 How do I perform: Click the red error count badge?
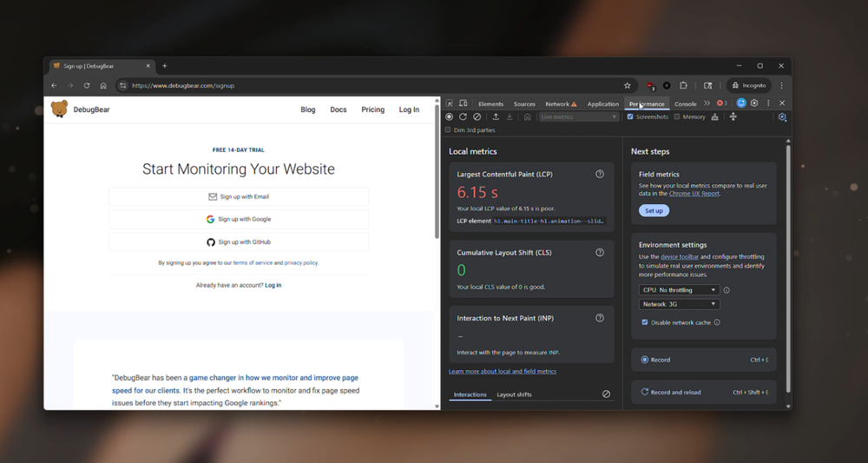[x=722, y=103]
